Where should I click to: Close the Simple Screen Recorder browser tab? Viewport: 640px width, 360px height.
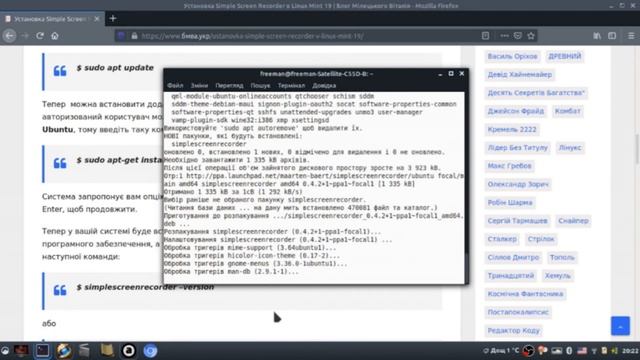click(97, 19)
